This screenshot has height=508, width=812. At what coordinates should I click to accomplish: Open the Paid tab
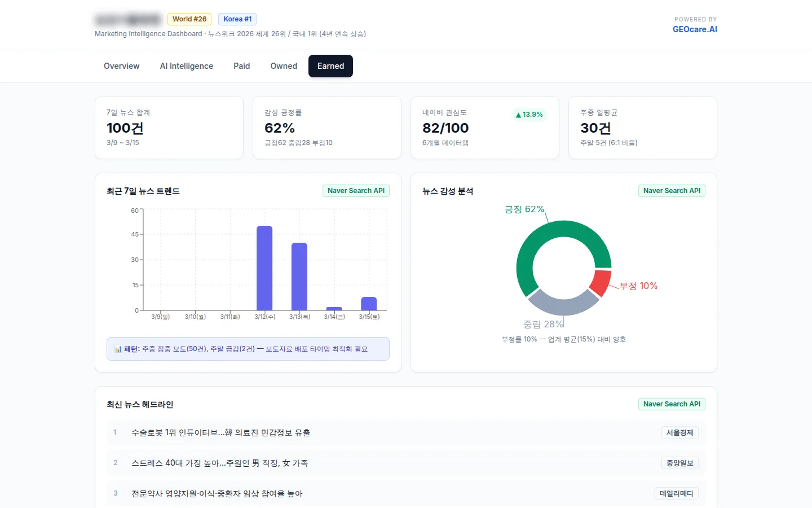tap(241, 66)
